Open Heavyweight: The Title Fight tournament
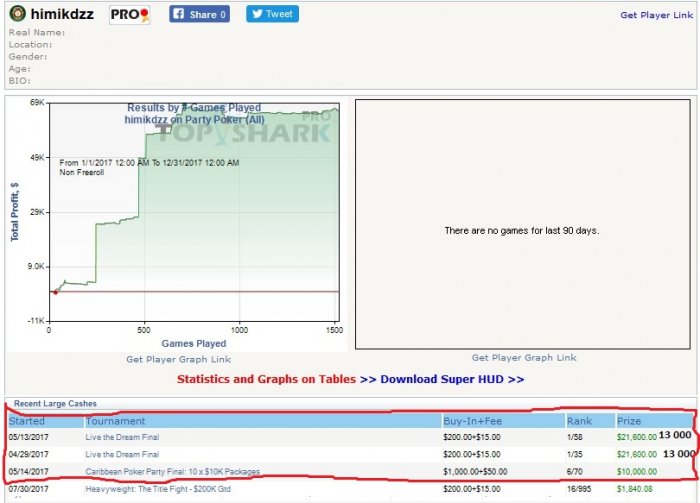Viewport: 700px width, 503px height. click(158, 489)
